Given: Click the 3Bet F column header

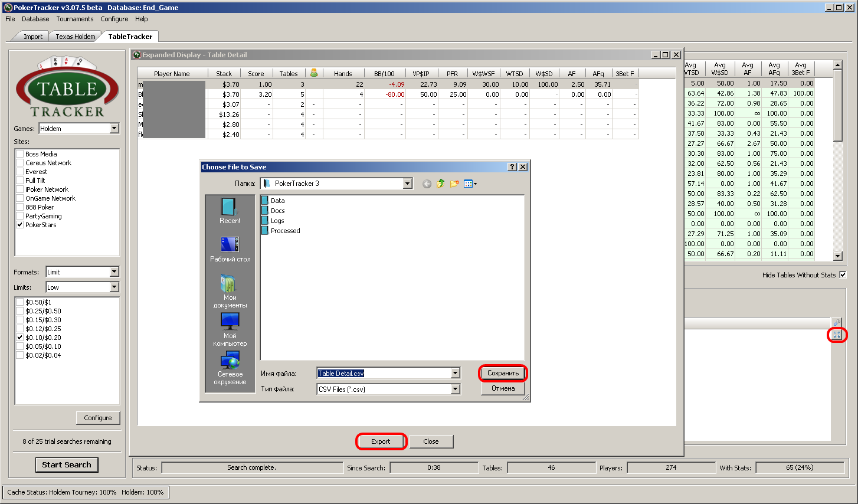Looking at the screenshot, I should 625,74.
